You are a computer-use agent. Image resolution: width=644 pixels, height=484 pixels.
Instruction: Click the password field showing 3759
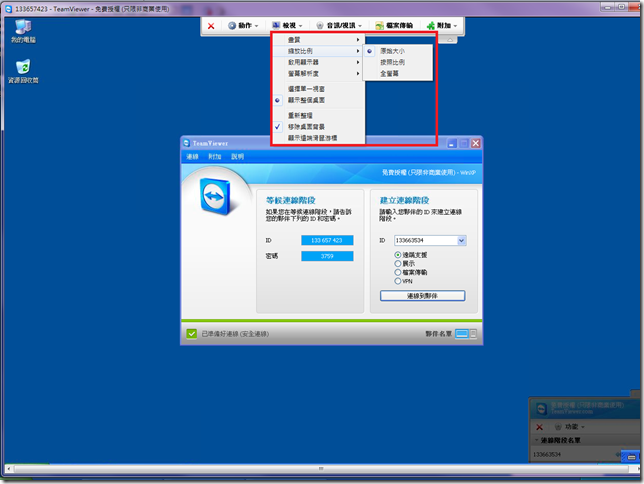(327, 256)
